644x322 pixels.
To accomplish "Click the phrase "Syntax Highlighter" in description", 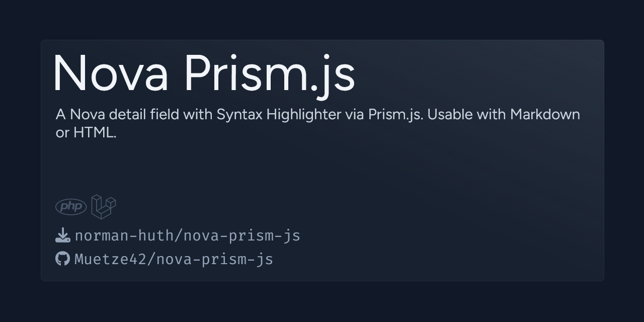I will [279, 115].
